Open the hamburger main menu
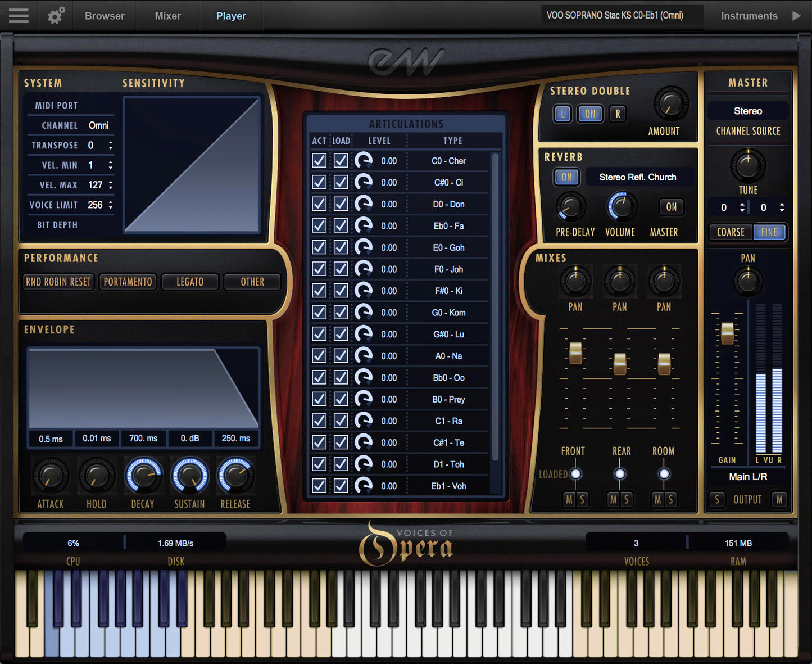812x664 pixels. coord(19,16)
